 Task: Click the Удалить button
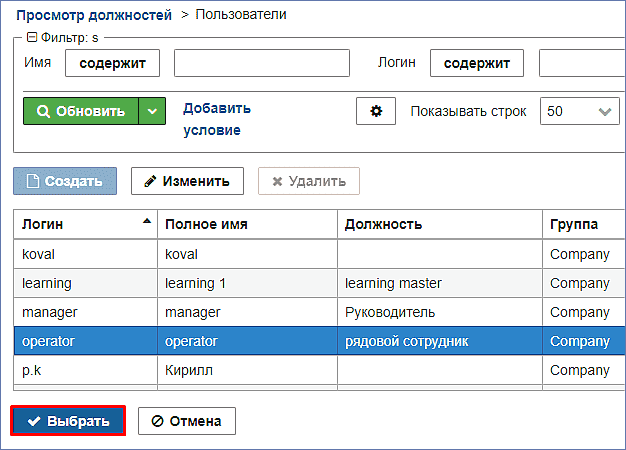(309, 181)
